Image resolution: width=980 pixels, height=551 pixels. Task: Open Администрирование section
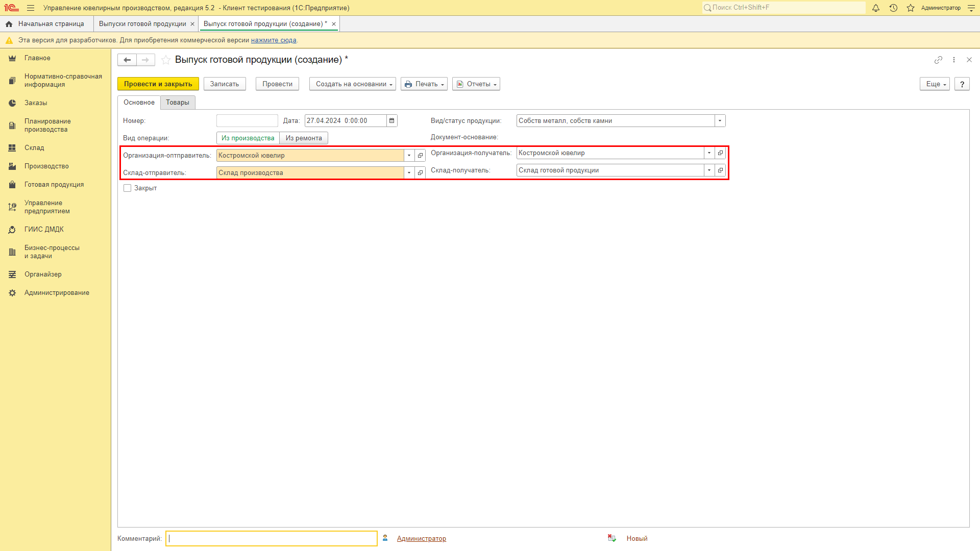[x=55, y=293]
